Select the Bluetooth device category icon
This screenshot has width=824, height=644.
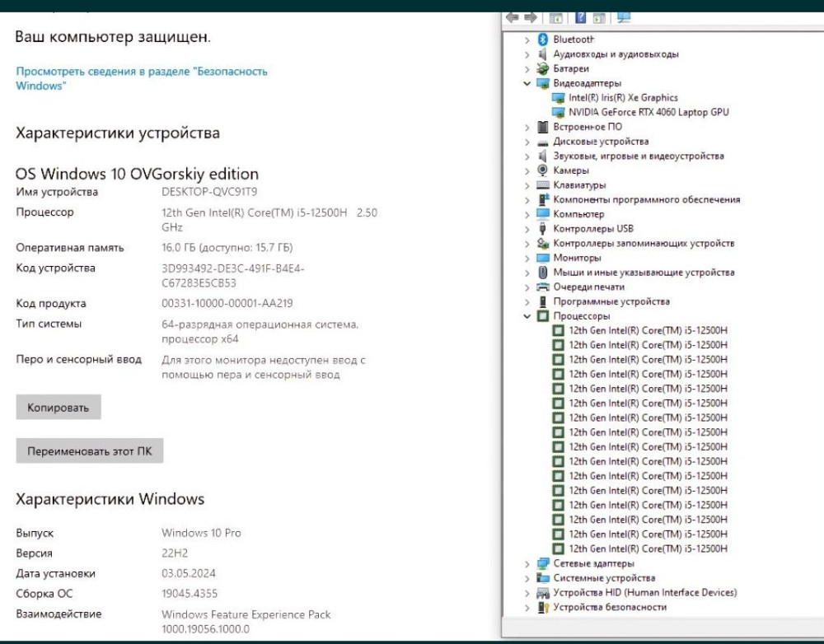[x=543, y=40]
